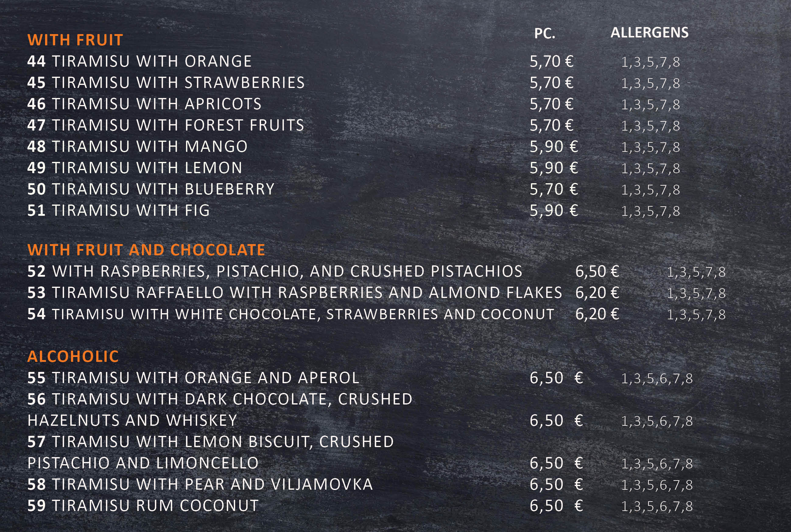Click item 51 Tiramisu with Fig
The image size is (791, 532).
(119, 211)
